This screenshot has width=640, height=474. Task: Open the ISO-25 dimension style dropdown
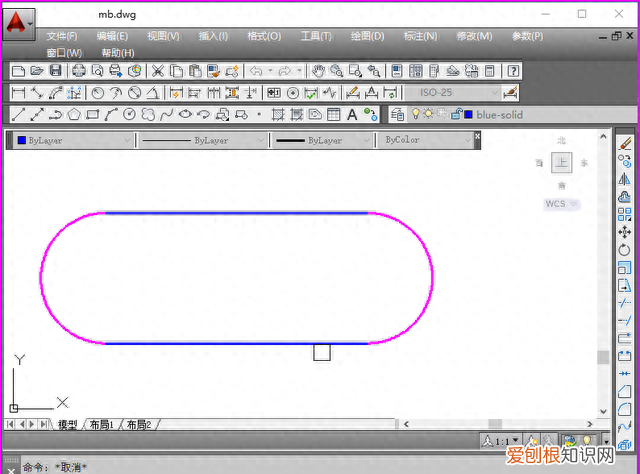[x=452, y=93]
